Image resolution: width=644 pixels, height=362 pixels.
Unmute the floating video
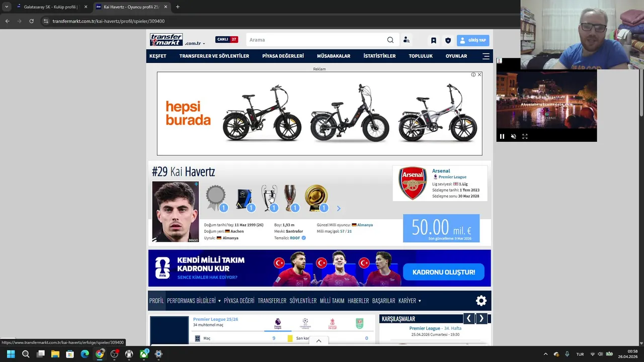(513, 136)
